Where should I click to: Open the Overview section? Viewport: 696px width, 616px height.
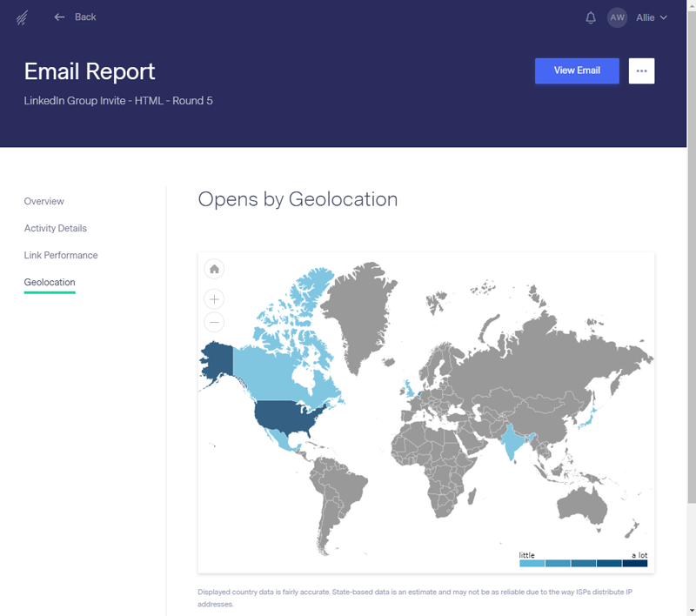[43, 201]
